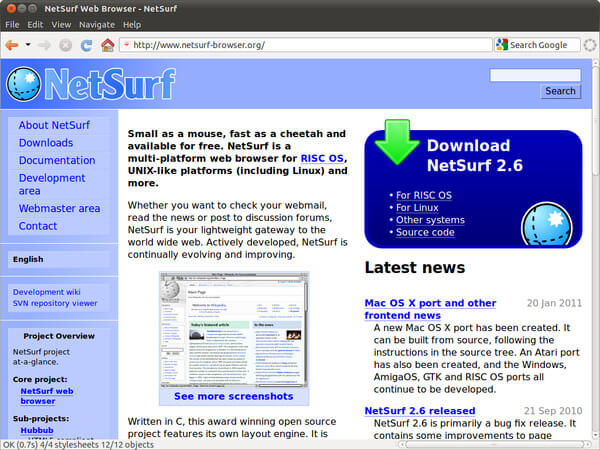Viewport: 600px width, 450px height.
Task: Click the Forward arrow toolbar button
Action: [46, 45]
